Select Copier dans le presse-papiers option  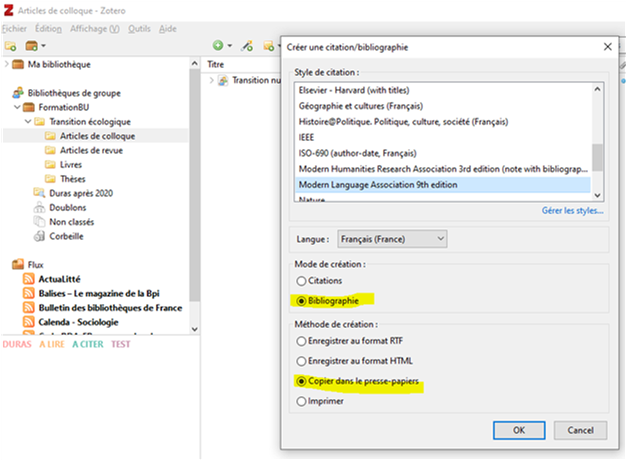click(x=301, y=381)
